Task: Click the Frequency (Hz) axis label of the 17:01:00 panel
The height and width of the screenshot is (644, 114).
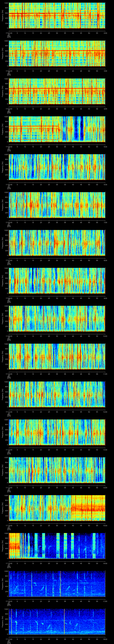Action: pyautogui.click(x=3, y=16)
